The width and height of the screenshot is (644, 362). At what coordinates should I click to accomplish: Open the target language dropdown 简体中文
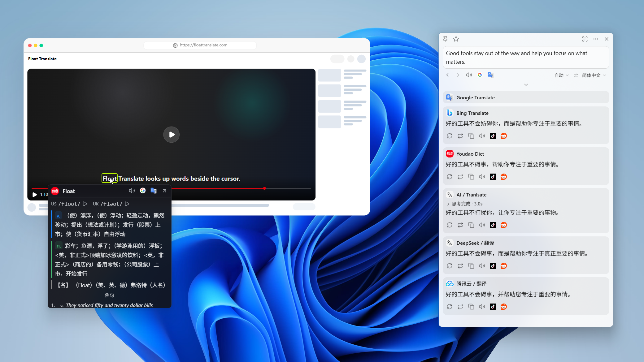(x=594, y=75)
